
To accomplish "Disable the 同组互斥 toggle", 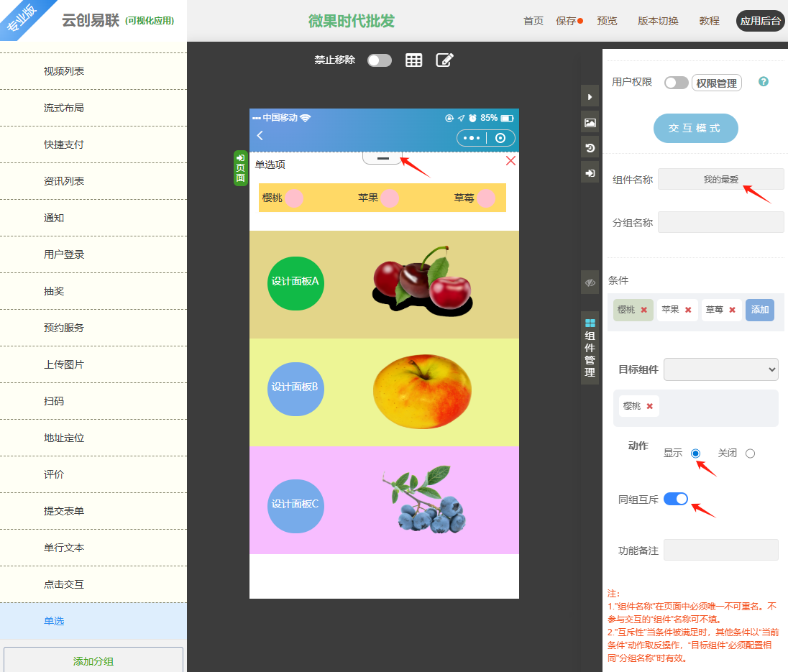I will (x=676, y=499).
